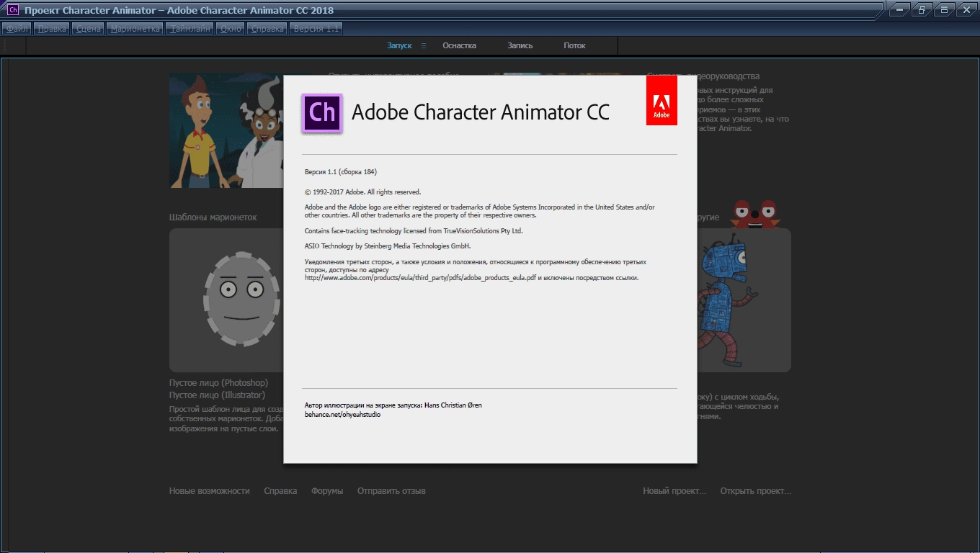The width and height of the screenshot is (980, 553).
Task: Click the ASIO Technology by Steinberg line
Action: tap(388, 246)
